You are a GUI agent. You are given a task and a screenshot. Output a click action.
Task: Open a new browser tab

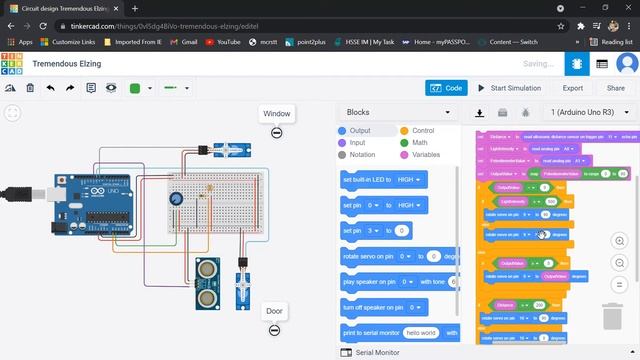[x=135, y=8]
